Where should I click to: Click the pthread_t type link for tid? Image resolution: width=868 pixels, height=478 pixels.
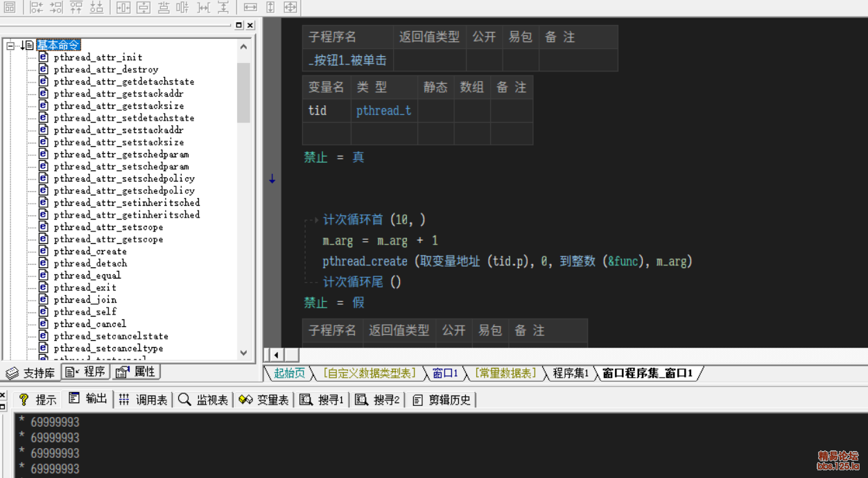tap(383, 111)
